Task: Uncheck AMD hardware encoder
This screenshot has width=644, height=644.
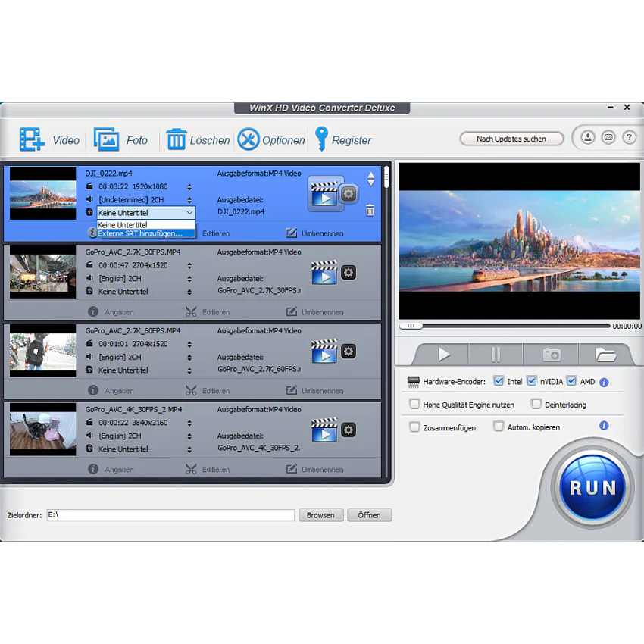Action: click(x=571, y=381)
